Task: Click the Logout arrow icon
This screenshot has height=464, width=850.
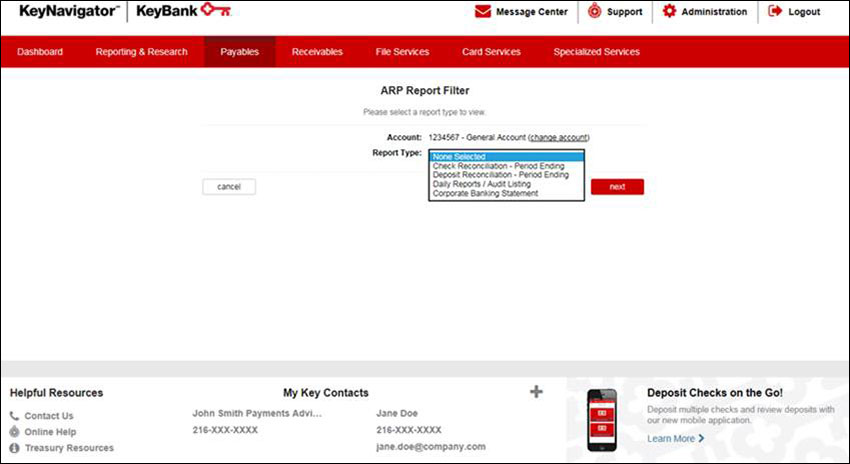Action: coord(775,11)
